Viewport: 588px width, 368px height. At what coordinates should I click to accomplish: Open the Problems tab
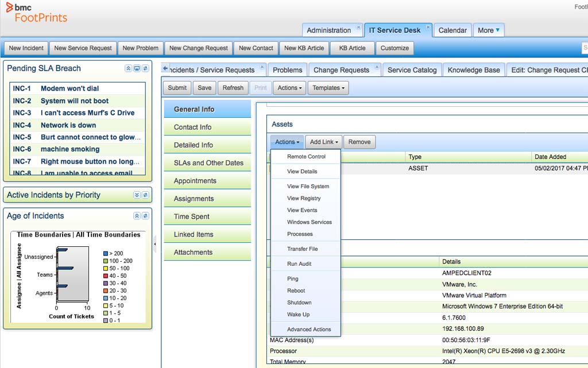coord(288,70)
